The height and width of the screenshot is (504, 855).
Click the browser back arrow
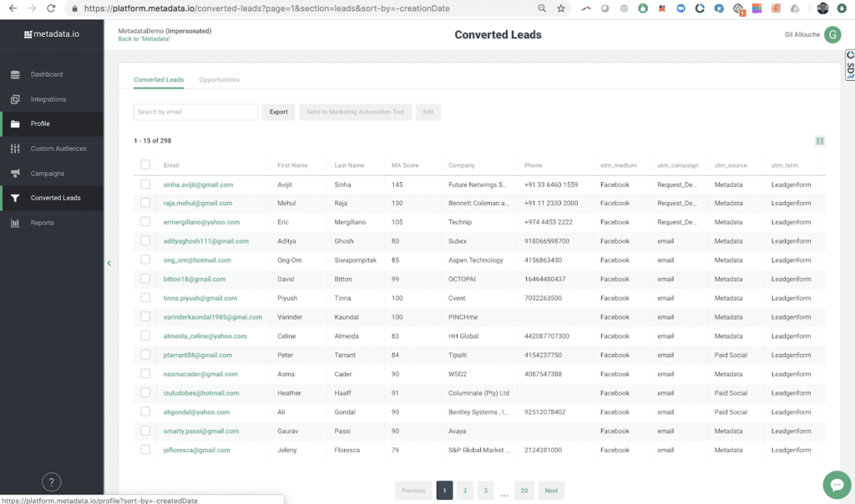point(13,8)
